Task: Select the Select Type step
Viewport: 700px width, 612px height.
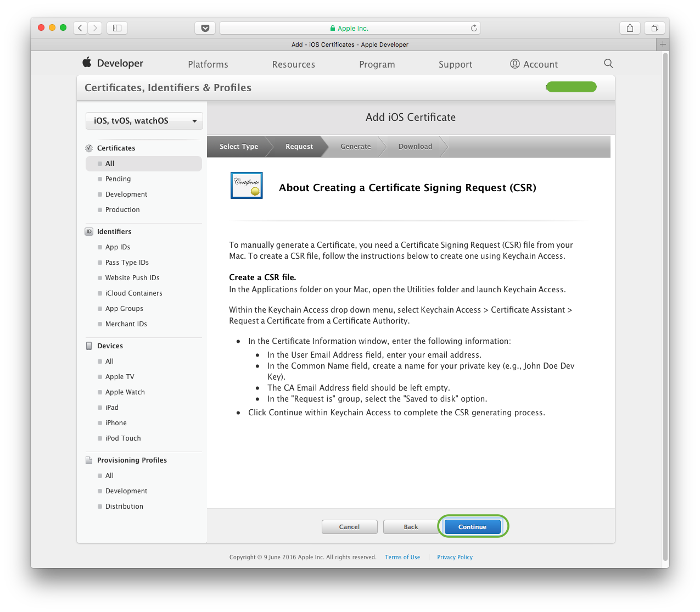Action: [239, 147]
